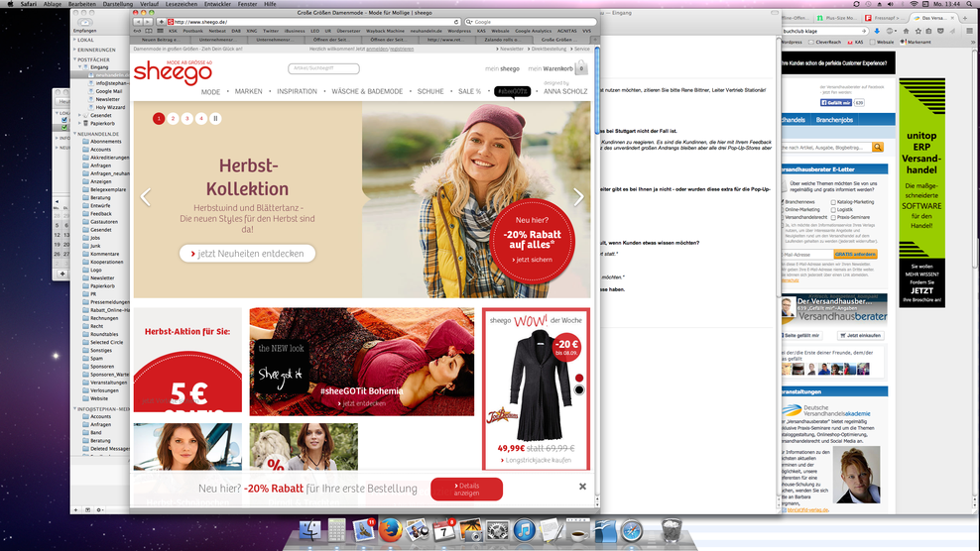Open Lesezeichen menu in menu bar
The width and height of the screenshot is (980, 551).
click(x=182, y=4)
